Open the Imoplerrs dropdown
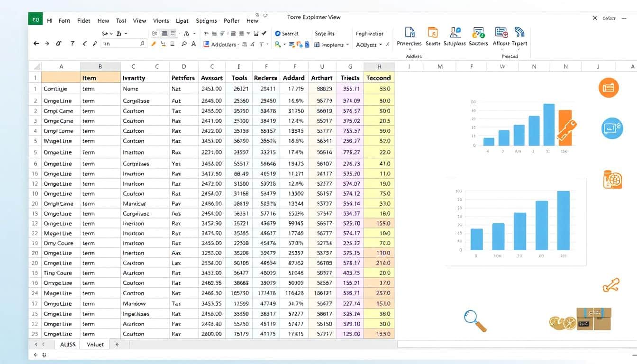 coord(332,45)
